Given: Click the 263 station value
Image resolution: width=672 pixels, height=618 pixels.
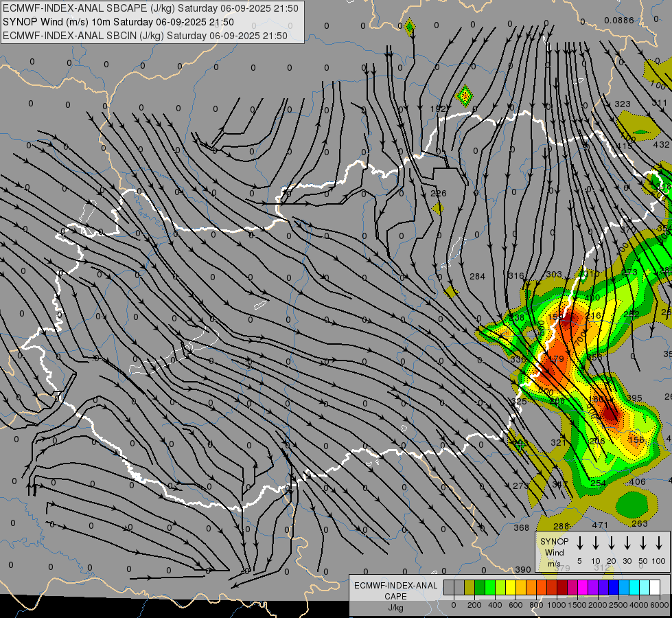Looking at the screenshot, I should tap(640, 523).
